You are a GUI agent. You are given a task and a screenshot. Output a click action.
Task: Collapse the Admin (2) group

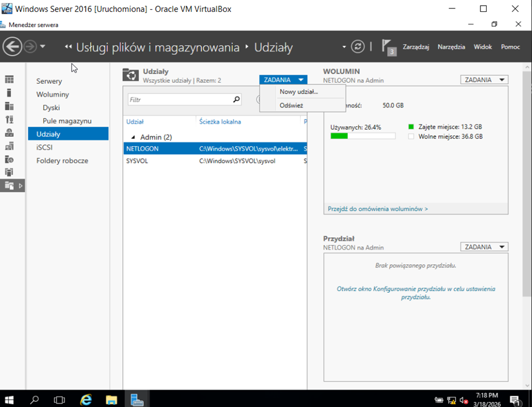click(134, 137)
